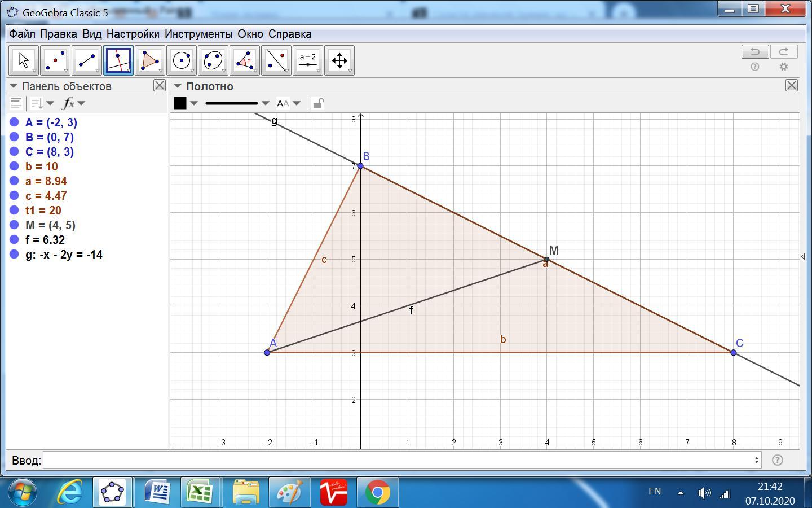This screenshot has width=812, height=508.
Task: Open the Файл menu
Action: [22, 34]
